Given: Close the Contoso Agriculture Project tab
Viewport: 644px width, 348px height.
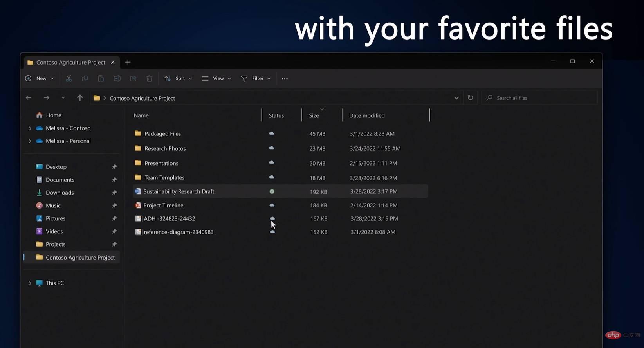Looking at the screenshot, I should coord(113,62).
